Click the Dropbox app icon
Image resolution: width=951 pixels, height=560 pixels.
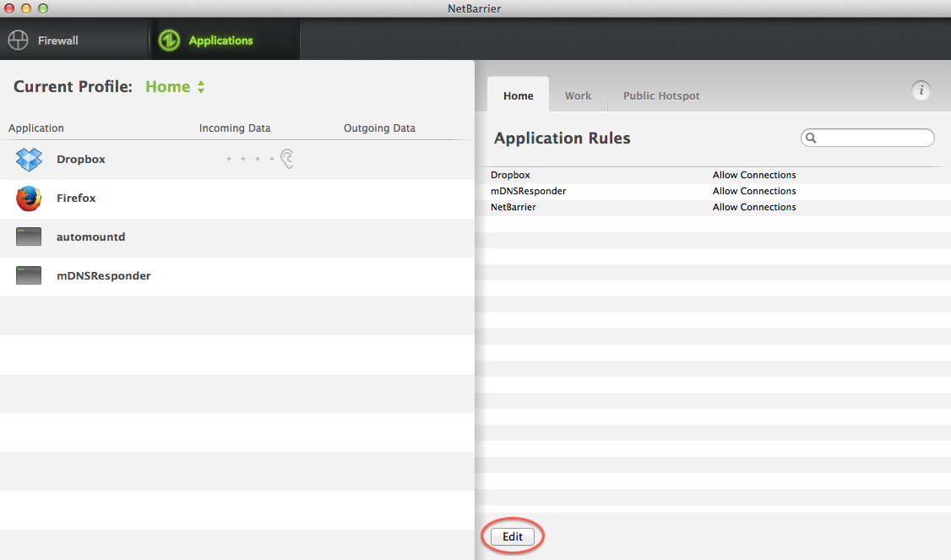29,159
